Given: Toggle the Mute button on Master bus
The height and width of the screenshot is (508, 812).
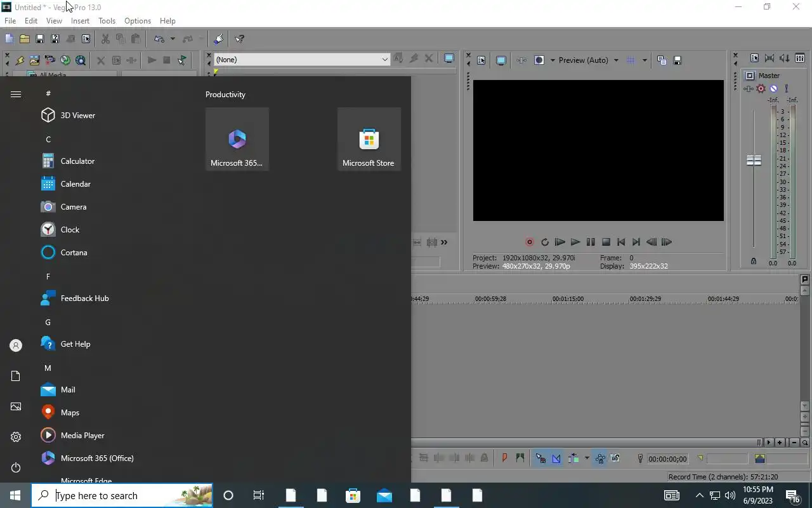Looking at the screenshot, I should (773, 88).
